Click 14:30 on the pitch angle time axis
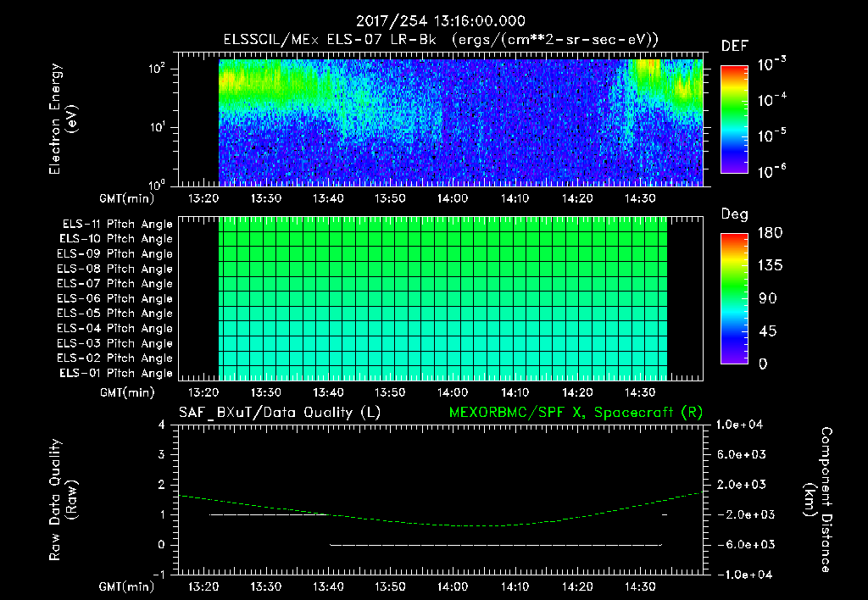 point(640,393)
